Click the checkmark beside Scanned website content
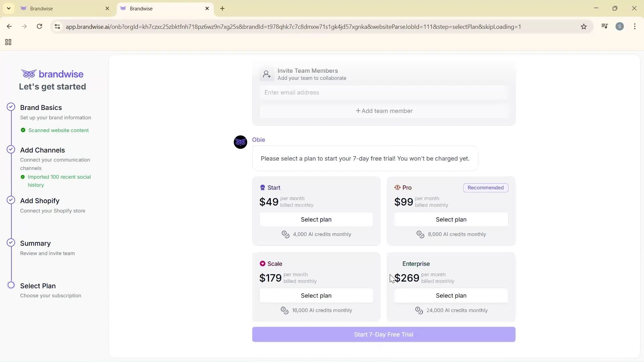Screen dimensions: 644x362 tap(23, 130)
